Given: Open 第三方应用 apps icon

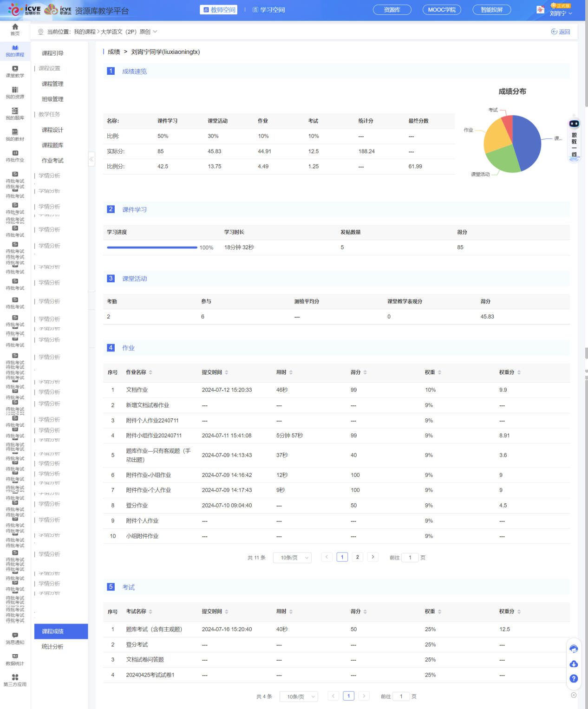Looking at the screenshot, I should tap(15, 680).
